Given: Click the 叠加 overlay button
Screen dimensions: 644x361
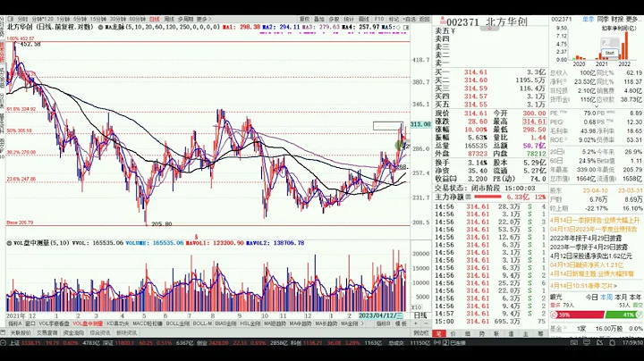Looking at the screenshot, I should tap(319, 20).
